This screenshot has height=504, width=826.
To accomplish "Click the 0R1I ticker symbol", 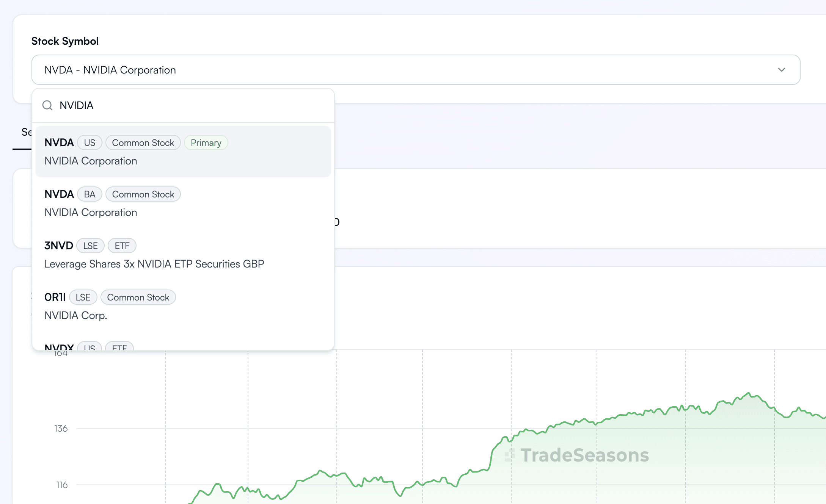I will click(55, 297).
